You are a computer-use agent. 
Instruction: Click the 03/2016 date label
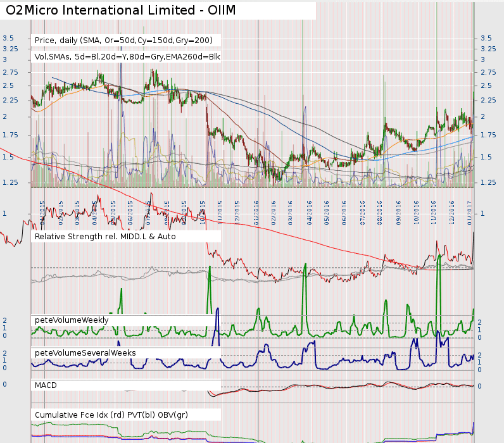tap(291, 213)
